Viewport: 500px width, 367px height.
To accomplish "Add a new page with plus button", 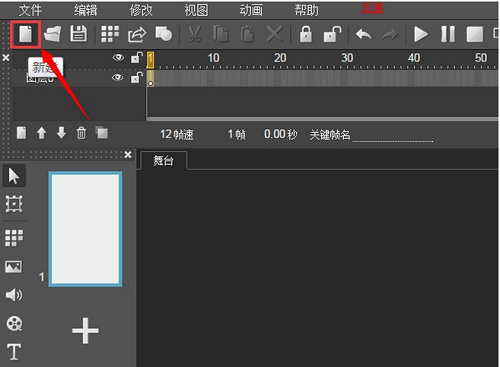I will coord(85,330).
